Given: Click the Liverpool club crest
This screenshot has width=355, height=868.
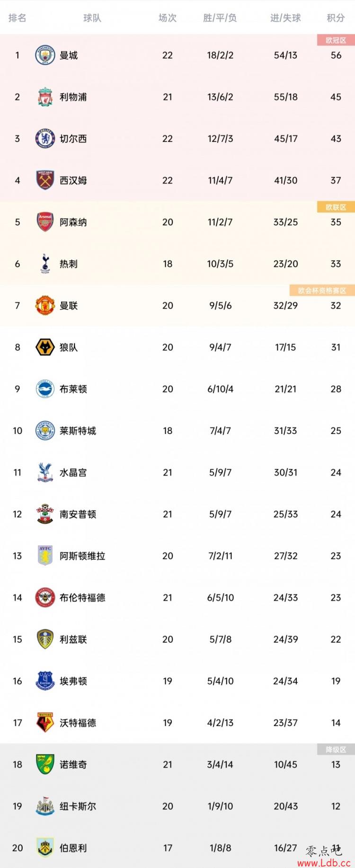Looking at the screenshot, I should point(45,97).
